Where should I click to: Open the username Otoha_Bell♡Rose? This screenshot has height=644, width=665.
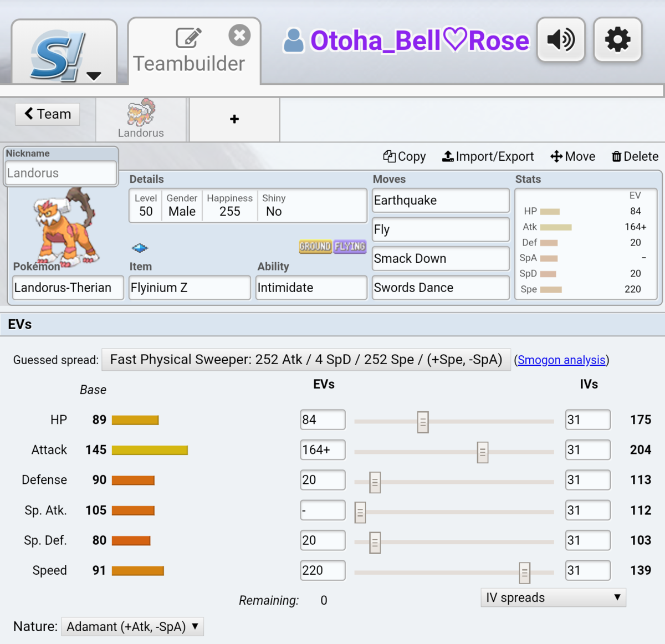[x=406, y=40]
